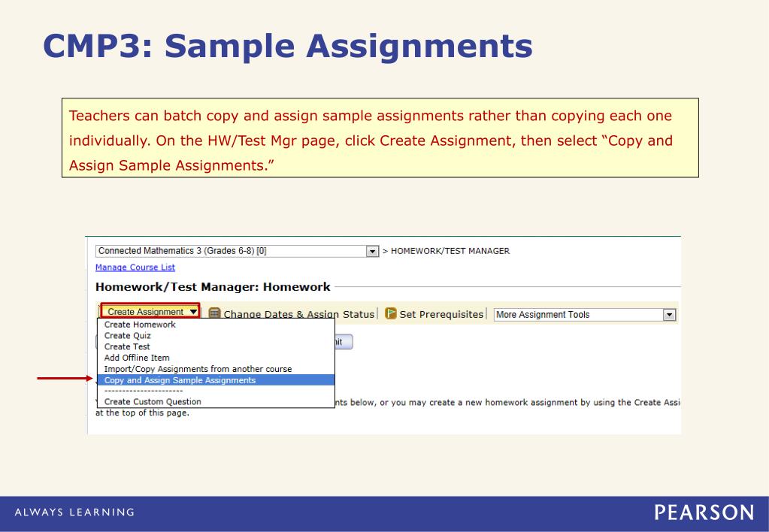Click the Homework/Test Manager: Homework heading
This screenshot has width=769, height=532.
pos(213,287)
